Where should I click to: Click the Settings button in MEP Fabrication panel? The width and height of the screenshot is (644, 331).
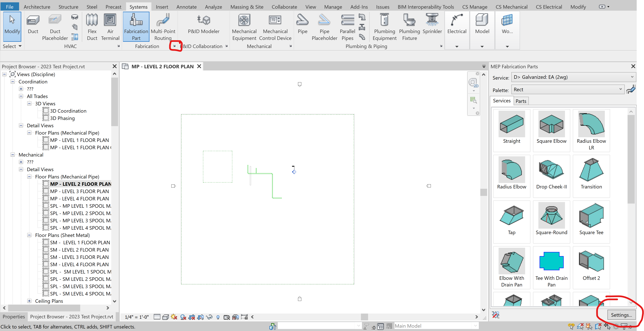pos(621,315)
